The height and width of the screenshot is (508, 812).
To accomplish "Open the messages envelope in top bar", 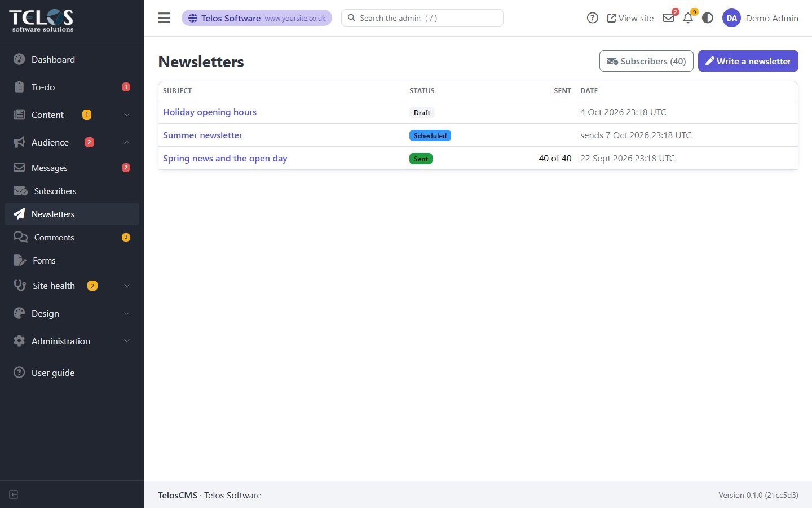I will [669, 17].
